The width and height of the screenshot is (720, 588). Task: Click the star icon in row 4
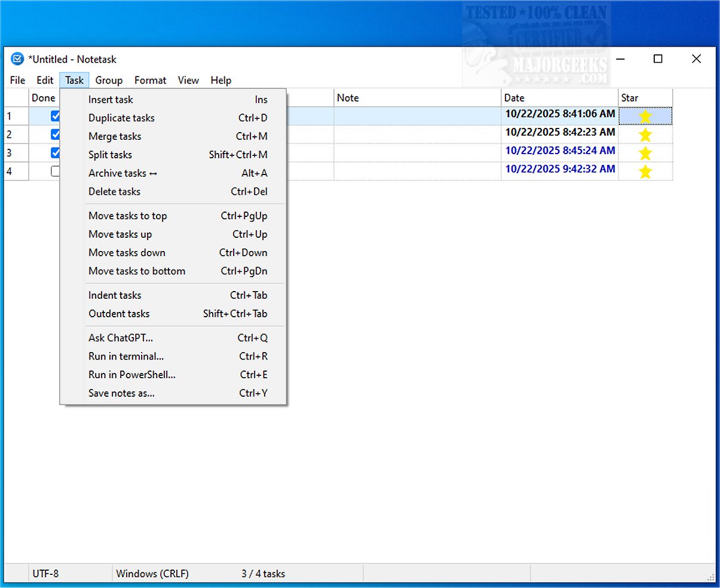click(x=645, y=172)
